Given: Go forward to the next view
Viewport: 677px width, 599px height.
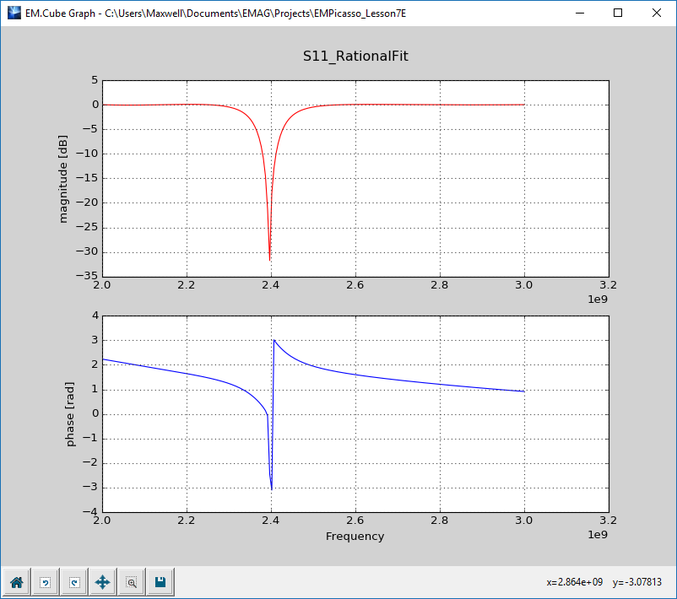Looking at the screenshot, I should [74, 582].
